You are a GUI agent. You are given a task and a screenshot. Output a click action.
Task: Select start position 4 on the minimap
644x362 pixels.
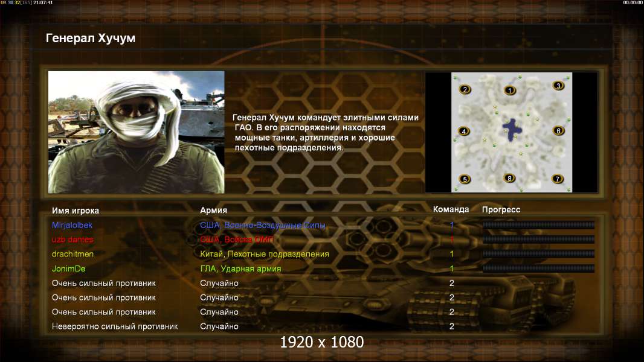coord(464,131)
